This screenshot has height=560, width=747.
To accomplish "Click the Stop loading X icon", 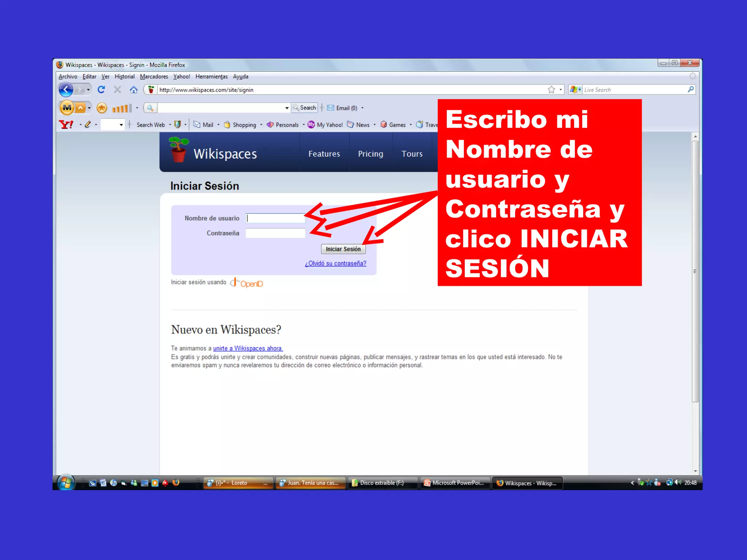I will (117, 89).
